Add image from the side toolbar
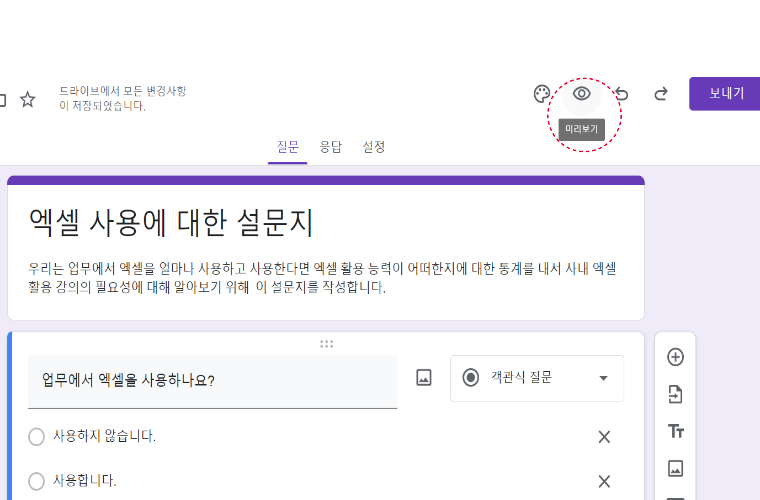The image size is (760, 500). (x=675, y=469)
